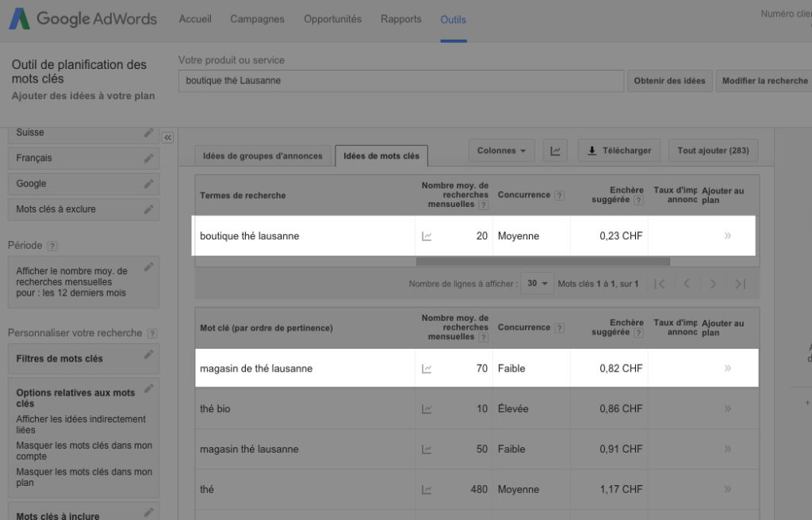The image size is (812, 520).
Task: Open trend chart icon for 'thé bio'
Action: 427,409
